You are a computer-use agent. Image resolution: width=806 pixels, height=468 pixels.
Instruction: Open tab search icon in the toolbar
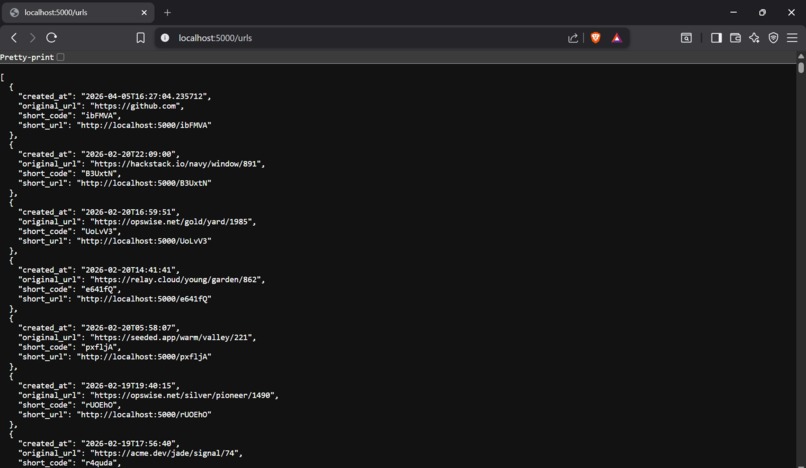pyautogui.click(x=686, y=38)
